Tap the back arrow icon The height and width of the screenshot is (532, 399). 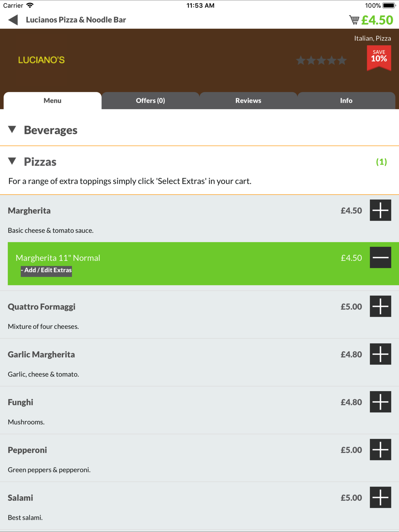click(x=13, y=20)
